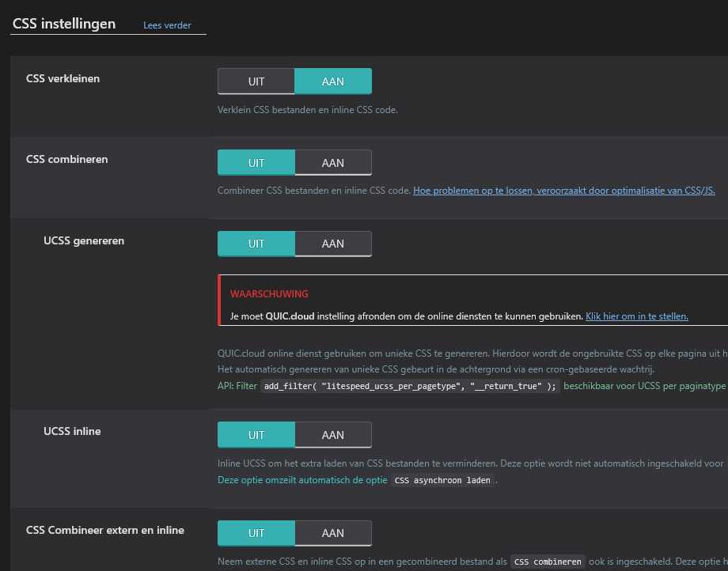The image size is (728, 571).
Task: Set CSS combineren to UIT
Action: (x=256, y=163)
